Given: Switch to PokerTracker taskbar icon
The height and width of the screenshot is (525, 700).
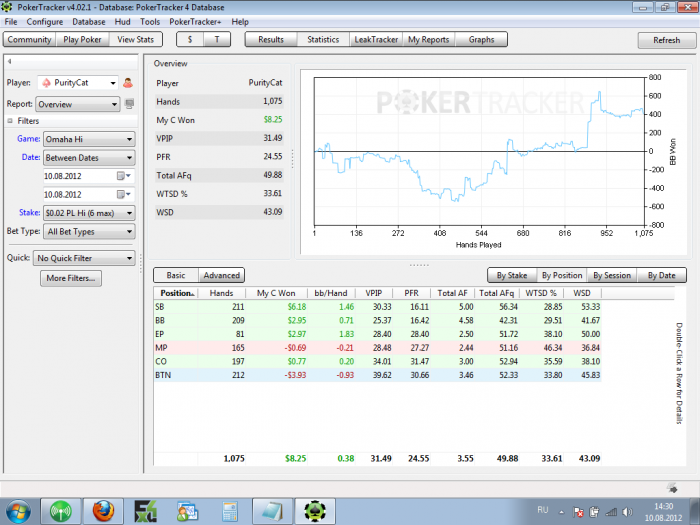Looking at the screenshot, I should (315, 512).
